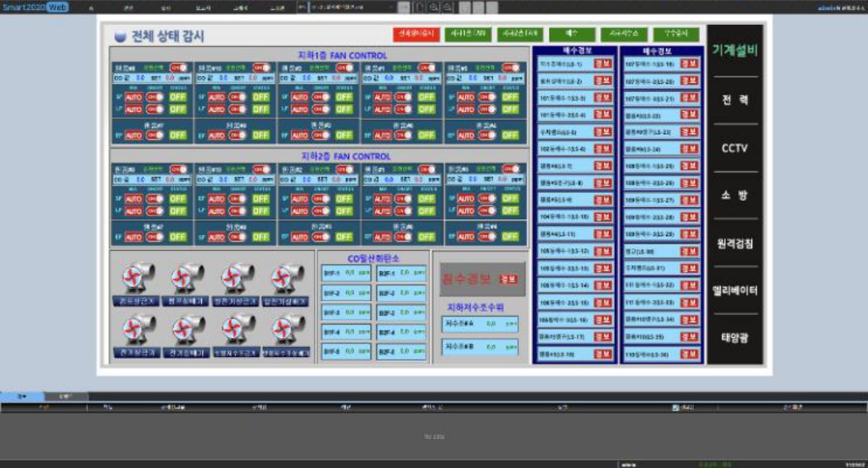This screenshot has width=868, height=468.
Task: Click EF AUTO button under third 지하2층 fan panel
Action: [x=300, y=237]
